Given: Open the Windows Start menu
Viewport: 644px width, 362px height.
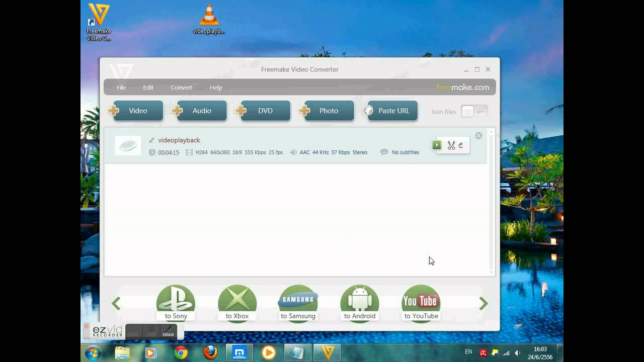Looking at the screenshot, I should (93, 353).
